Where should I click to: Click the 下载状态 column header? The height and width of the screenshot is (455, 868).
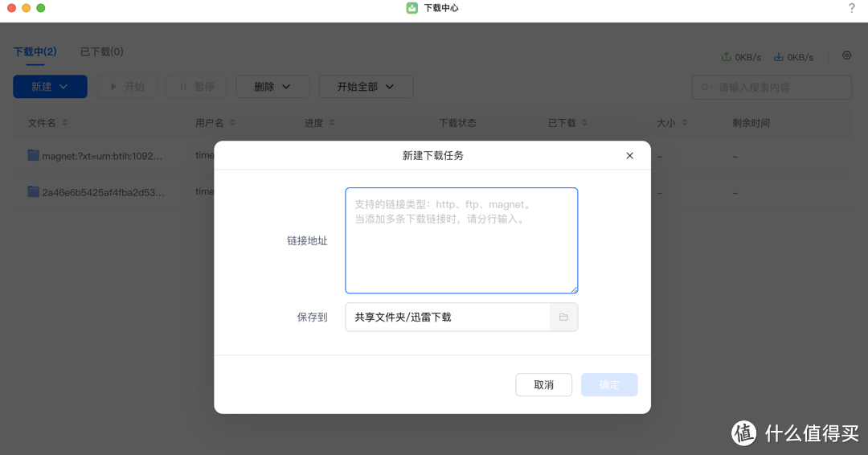457,123
